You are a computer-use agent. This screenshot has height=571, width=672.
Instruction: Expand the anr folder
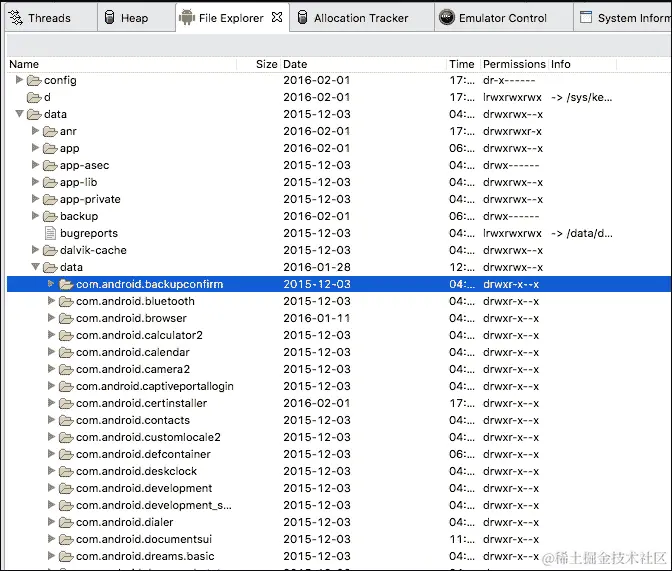pyautogui.click(x=35, y=131)
